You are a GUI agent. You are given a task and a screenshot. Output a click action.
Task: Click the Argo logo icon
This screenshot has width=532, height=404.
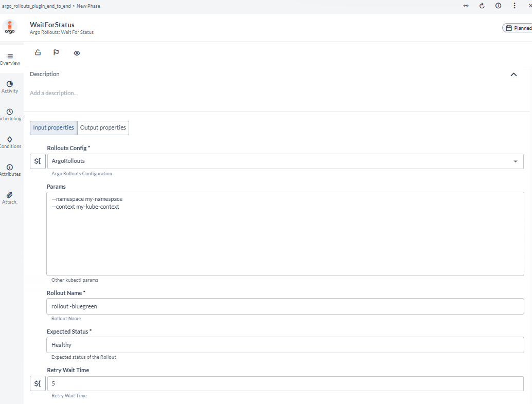pyautogui.click(x=10, y=27)
